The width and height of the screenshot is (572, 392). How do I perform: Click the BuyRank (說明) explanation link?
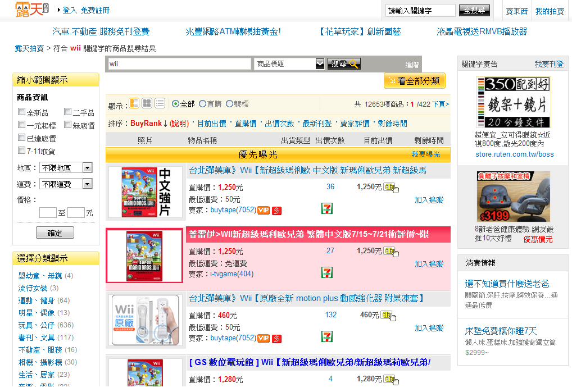pyautogui.click(x=179, y=124)
